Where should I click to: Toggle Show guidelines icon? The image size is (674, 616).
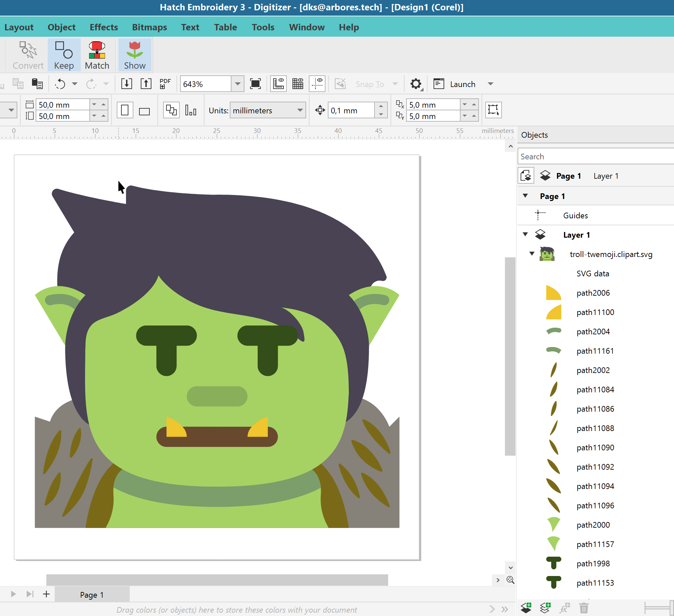[317, 84]
